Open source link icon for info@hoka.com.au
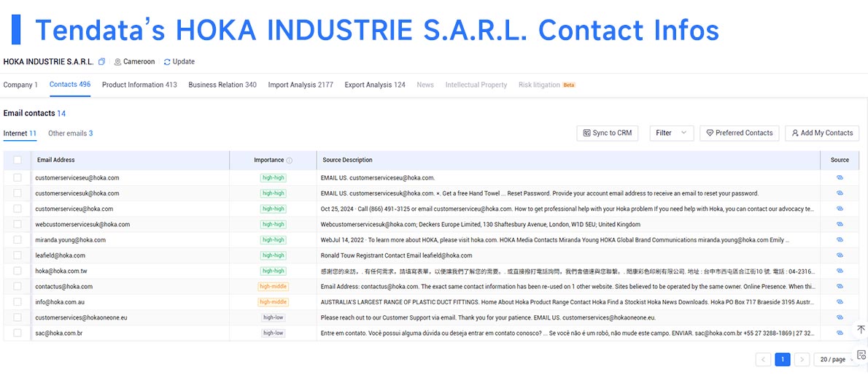868x378 pixels. click(840, 301)
